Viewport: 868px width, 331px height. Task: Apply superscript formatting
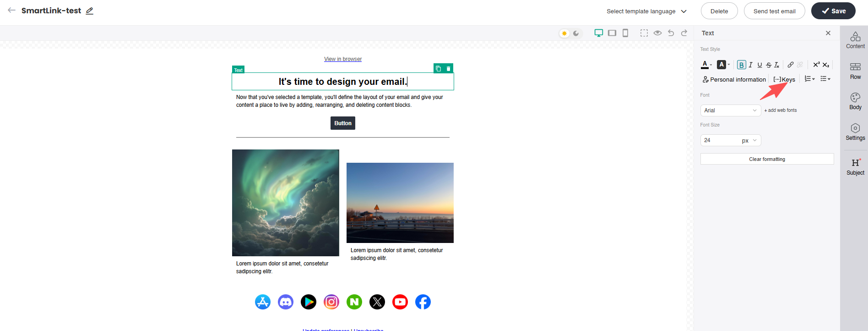click(816, 65)
